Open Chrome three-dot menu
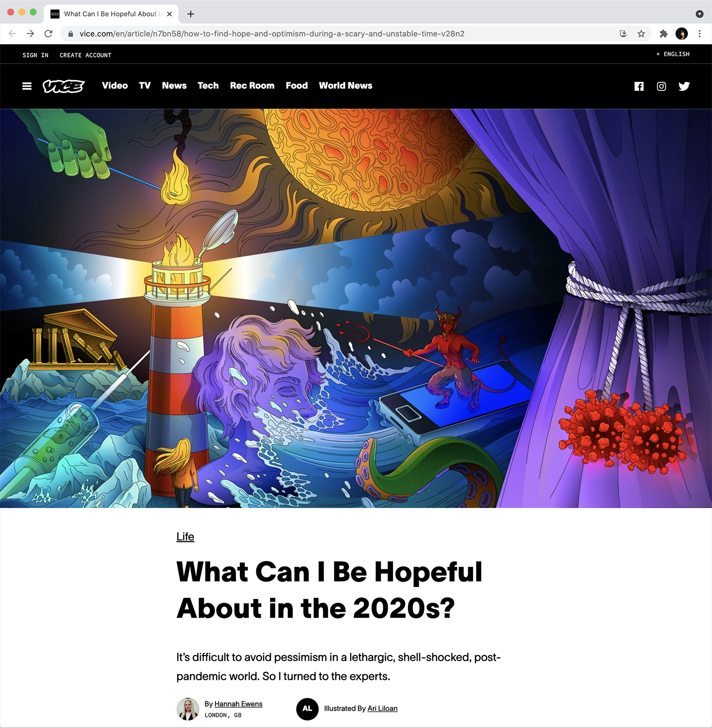The width and height of the screenshot is (712, 728). (700, 34)
